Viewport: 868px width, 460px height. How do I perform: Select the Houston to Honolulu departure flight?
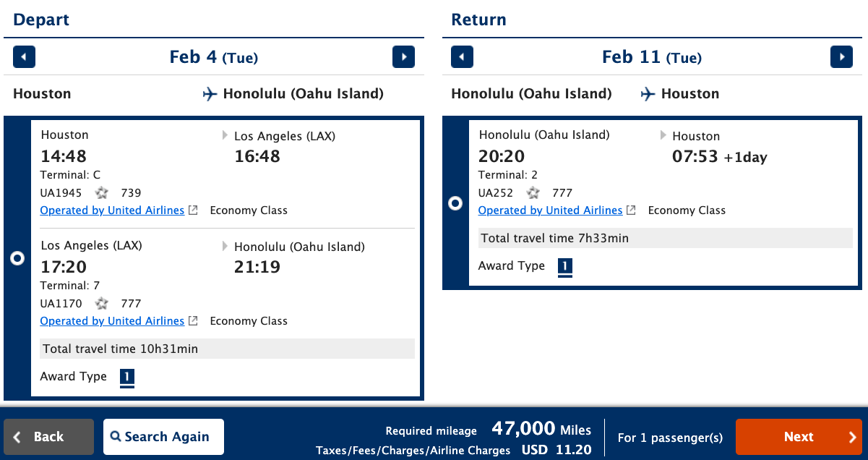(17, 258)
